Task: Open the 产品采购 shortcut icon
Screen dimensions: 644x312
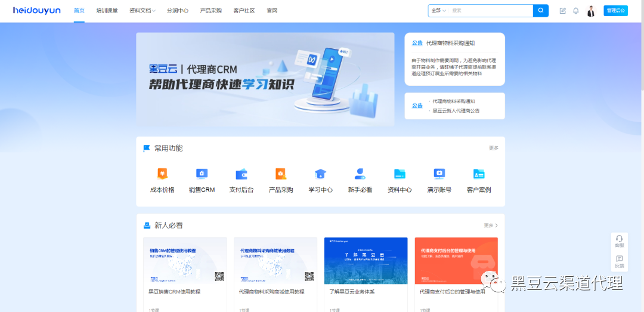Action: tap(281, 174)
